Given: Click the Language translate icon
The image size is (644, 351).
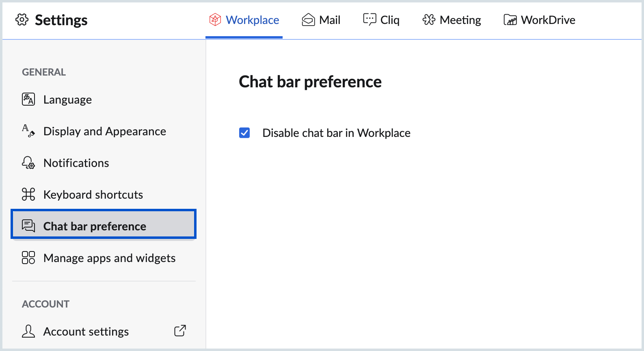Looking at the screenshot, I should pyautogui.click(x=28, y=99).
